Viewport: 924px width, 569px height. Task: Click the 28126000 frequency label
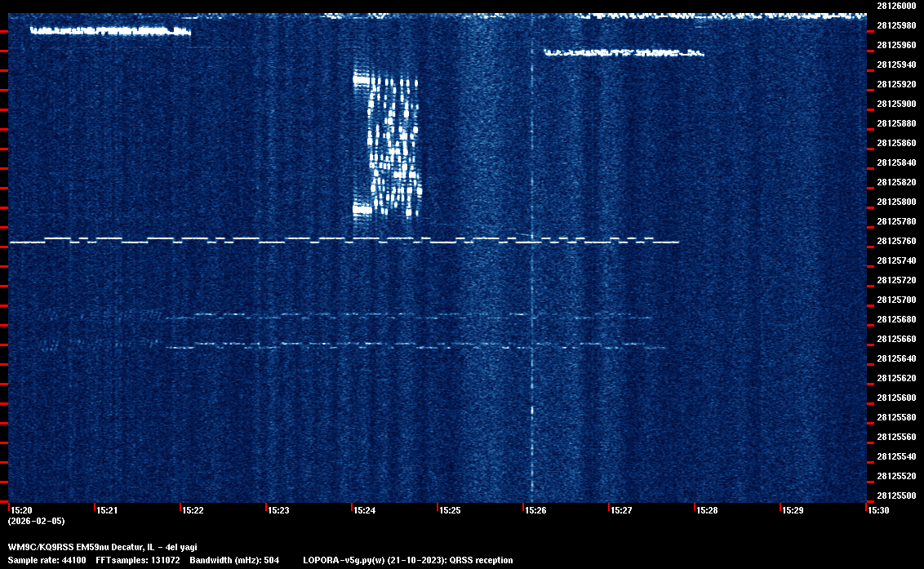[895, 6]
